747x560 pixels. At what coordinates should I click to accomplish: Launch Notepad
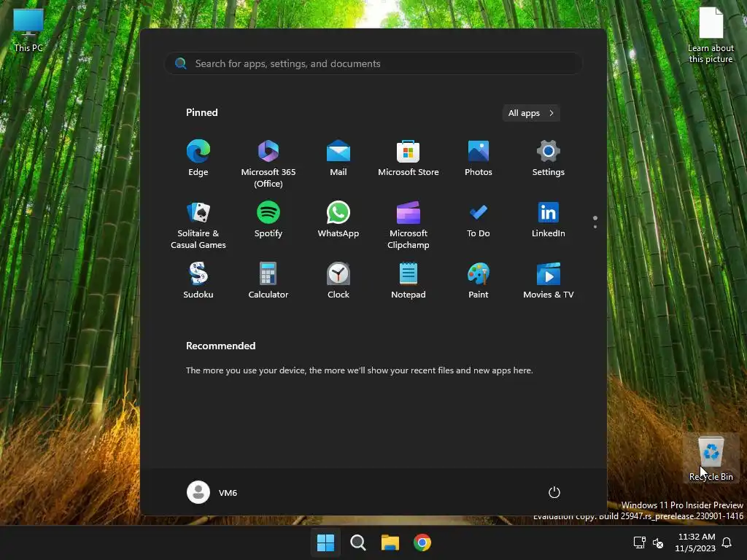[409, 281]
